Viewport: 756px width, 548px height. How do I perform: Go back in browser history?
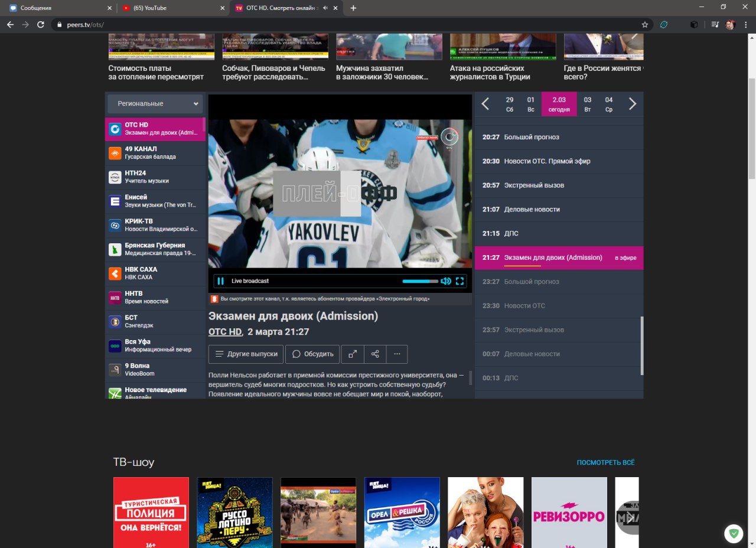(x=10, y=25)
